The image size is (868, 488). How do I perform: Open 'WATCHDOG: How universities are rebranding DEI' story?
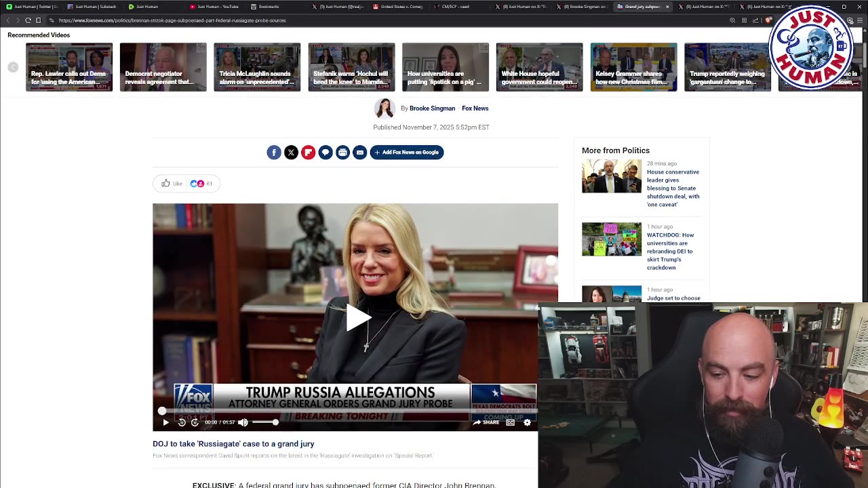(x=670, y=251)
